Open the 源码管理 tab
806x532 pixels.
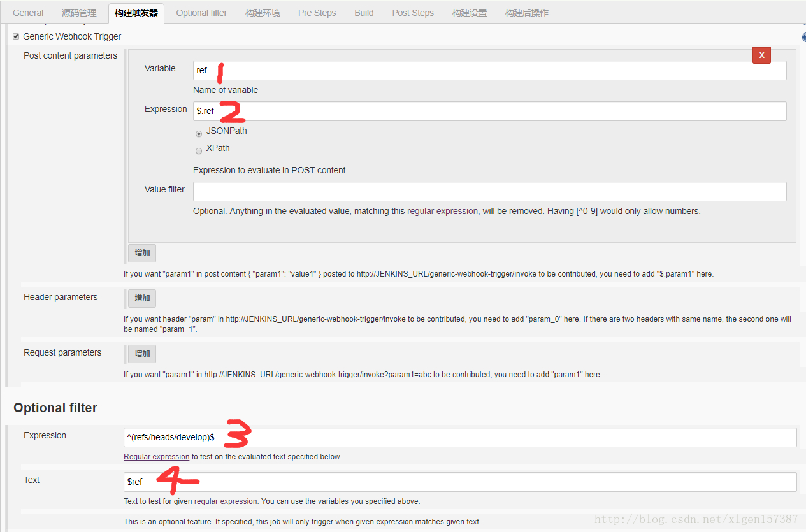(x=79, y=13)
